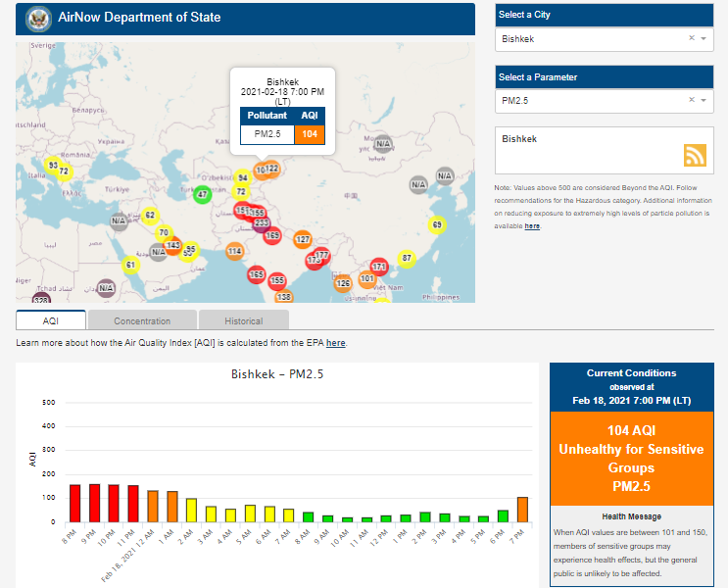
Task: Click the green 47 AQI map marker
Action: 202,194
